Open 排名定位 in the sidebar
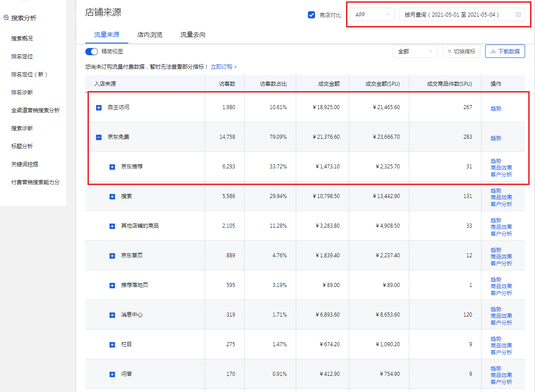The image size is (535, 392). pos(22,56)
